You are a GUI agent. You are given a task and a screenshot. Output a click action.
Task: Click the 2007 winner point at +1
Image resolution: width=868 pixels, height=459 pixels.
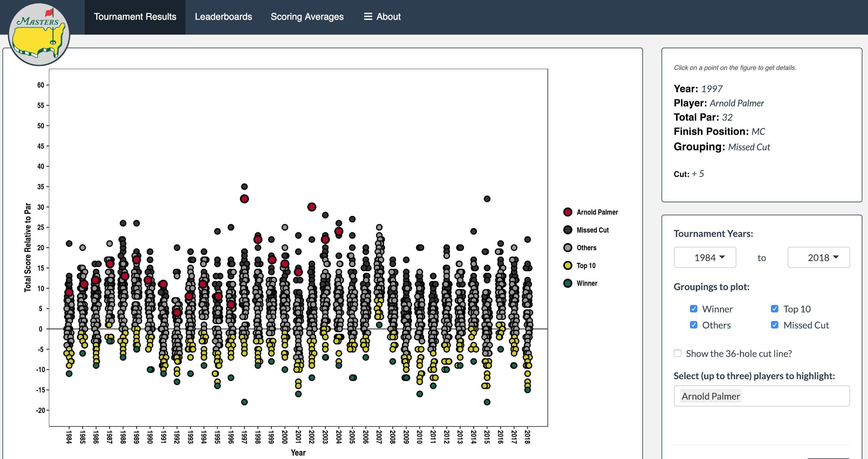379,325
